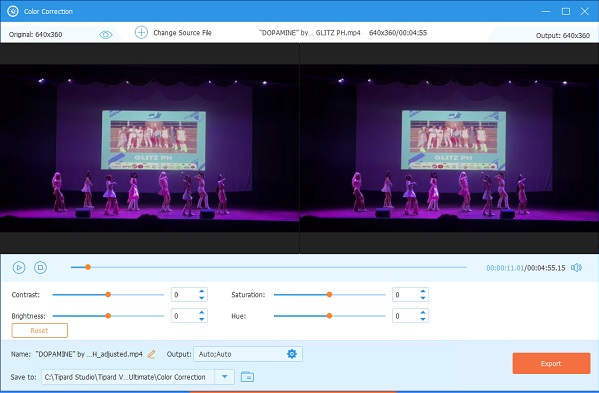Click the output file name text
599x393 pixels.
click(89, 354)
